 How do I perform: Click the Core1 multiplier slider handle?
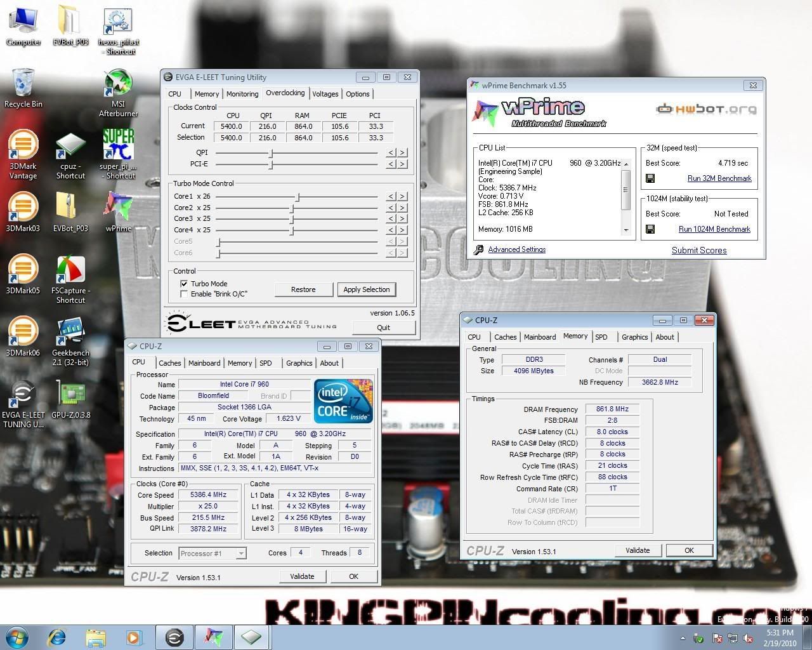[x=298, y=197]
